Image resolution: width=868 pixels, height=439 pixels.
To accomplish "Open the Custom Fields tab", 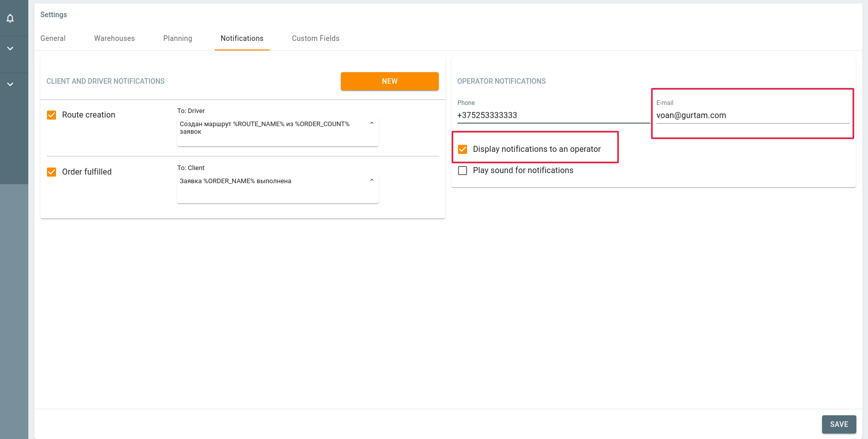I will click(316, 38).
